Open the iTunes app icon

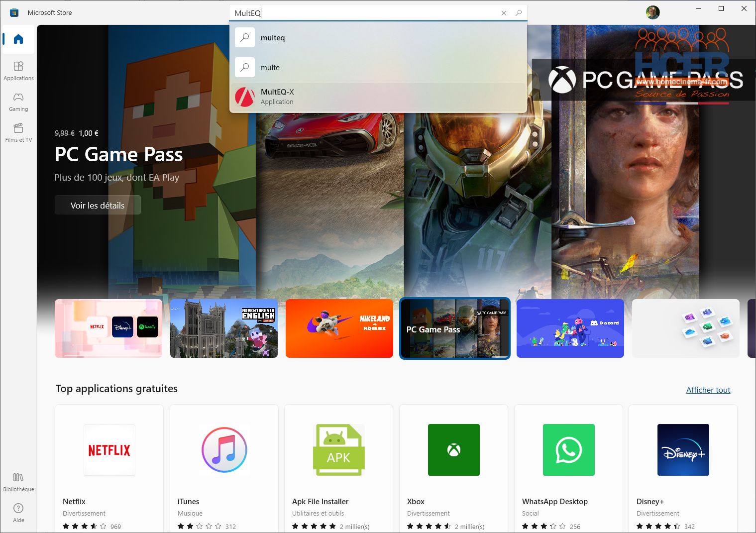coord(224,450)
